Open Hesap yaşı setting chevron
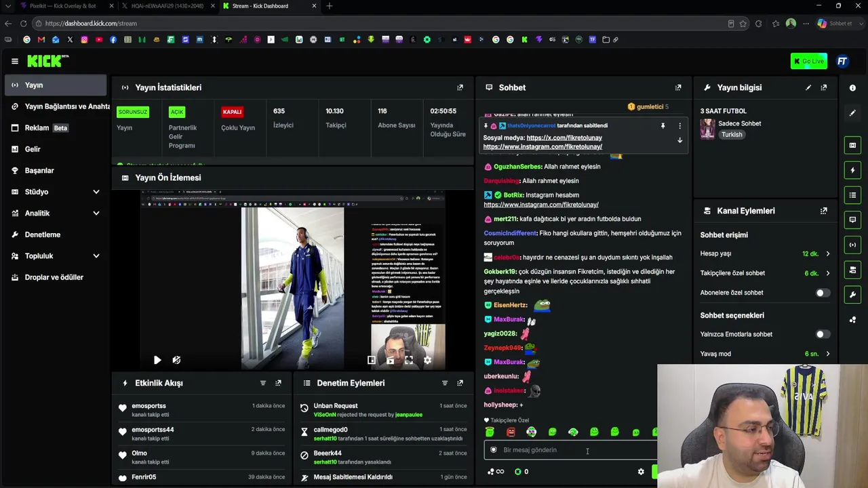This screenshot has width=868, height=488. pyautogui.click(x=827, y=253)
